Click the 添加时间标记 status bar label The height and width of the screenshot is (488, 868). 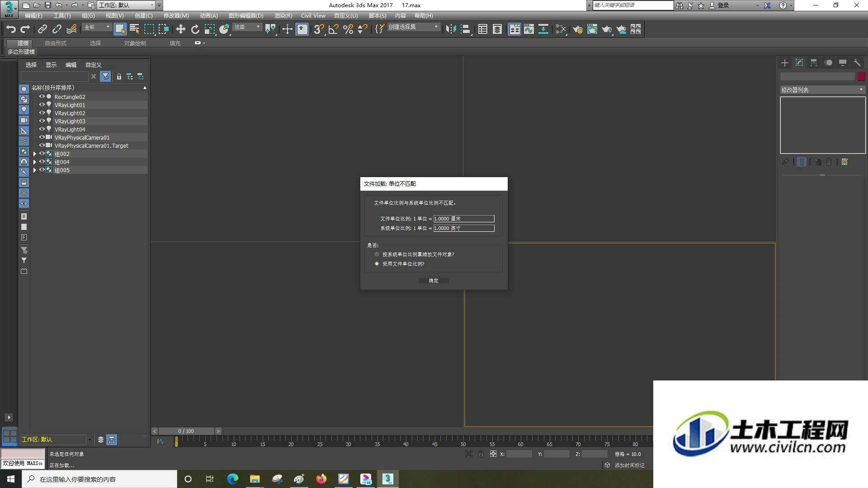coord(629,465)
